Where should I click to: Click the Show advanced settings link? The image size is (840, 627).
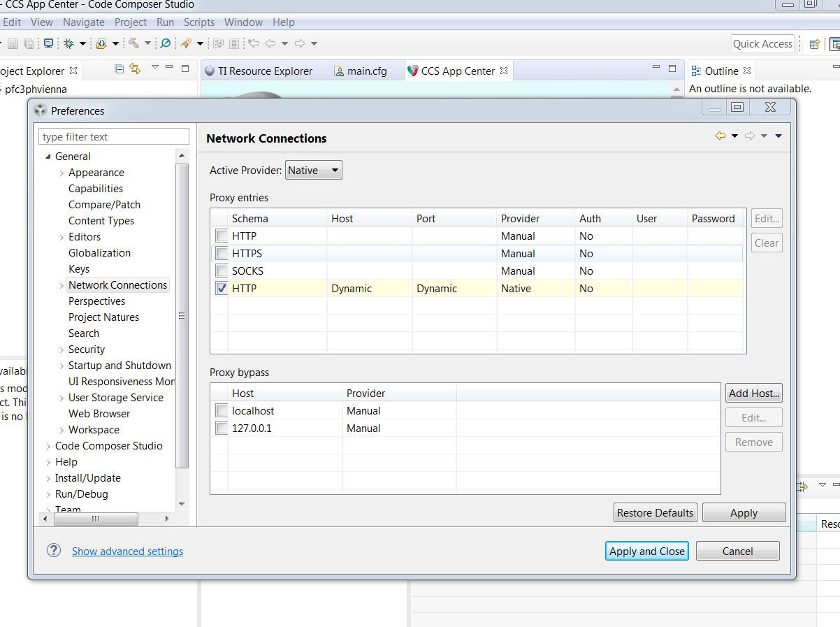point(127,552)
